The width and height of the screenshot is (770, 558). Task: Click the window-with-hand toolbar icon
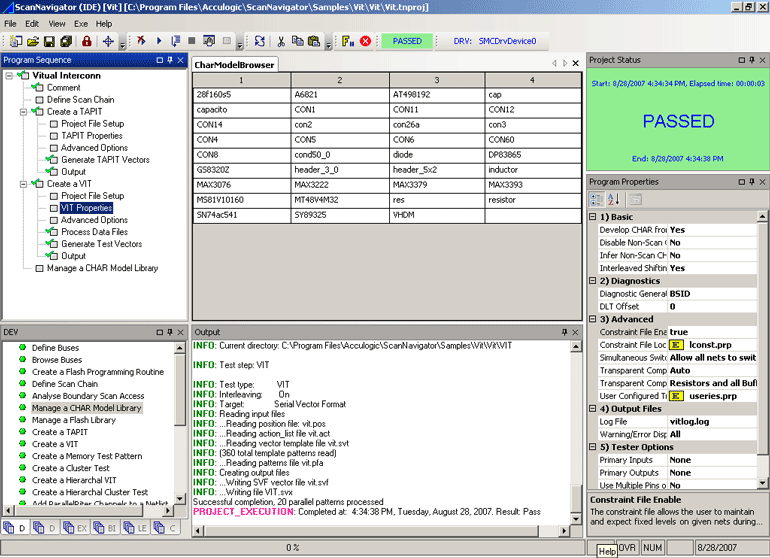pos(209,41)
